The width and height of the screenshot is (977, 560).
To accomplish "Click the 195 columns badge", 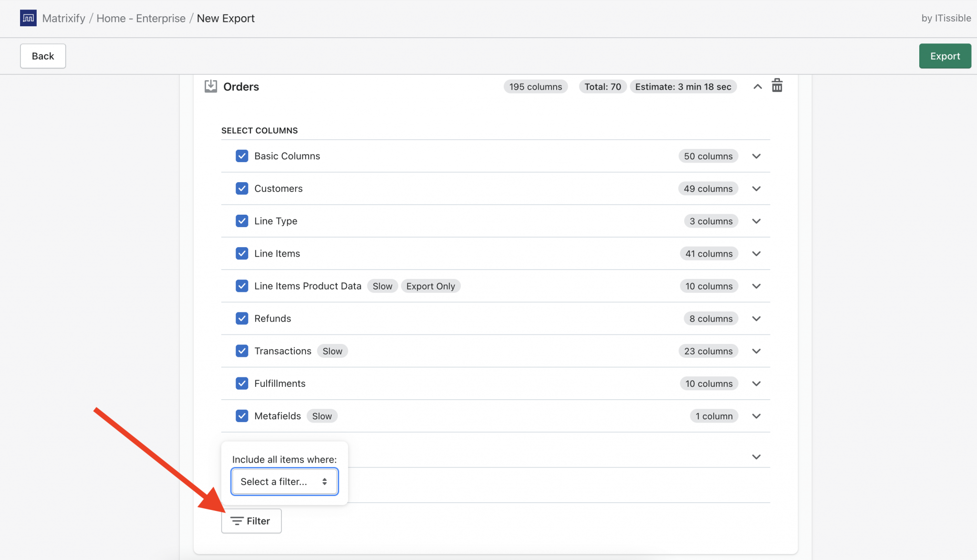I will (535, 86).
